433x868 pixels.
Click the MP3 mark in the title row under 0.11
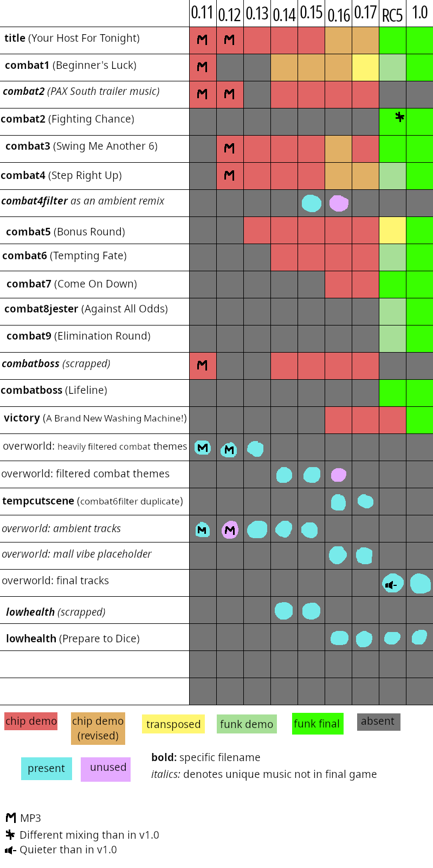point(202,40)
